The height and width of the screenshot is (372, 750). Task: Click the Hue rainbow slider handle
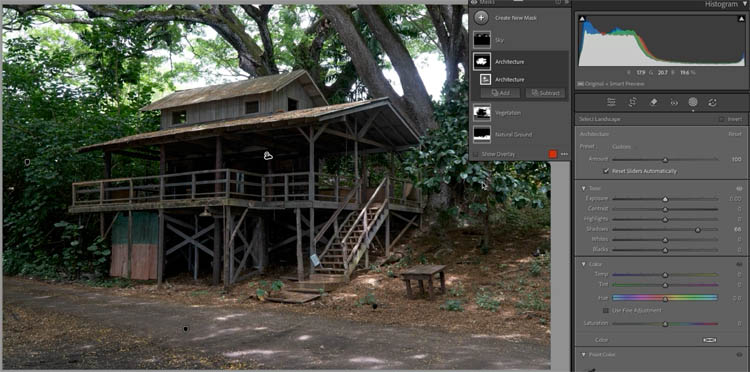pyautogui.click(x=665, y=299)
